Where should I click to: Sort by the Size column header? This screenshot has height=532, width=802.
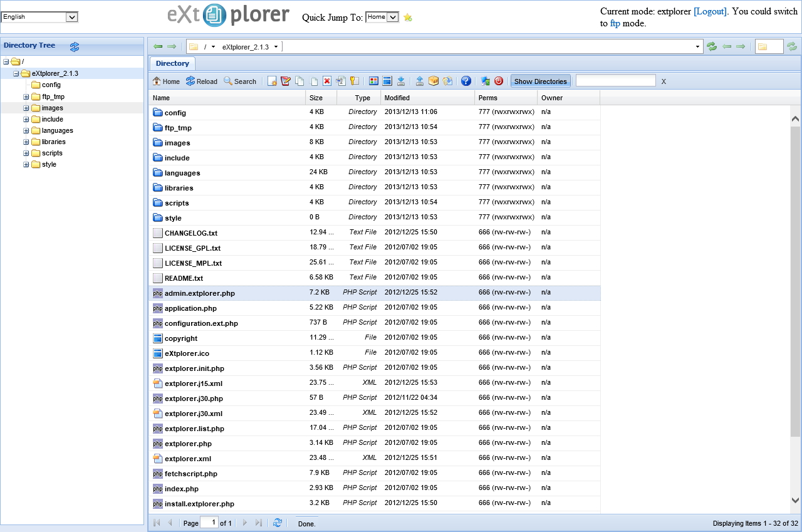point(321,98)
